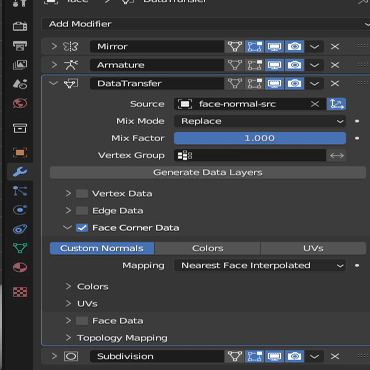This screenshot has height=370, width=370.
Task: Toggle DataTransfer modifier render camera visibility
Action: click(294, 83)
